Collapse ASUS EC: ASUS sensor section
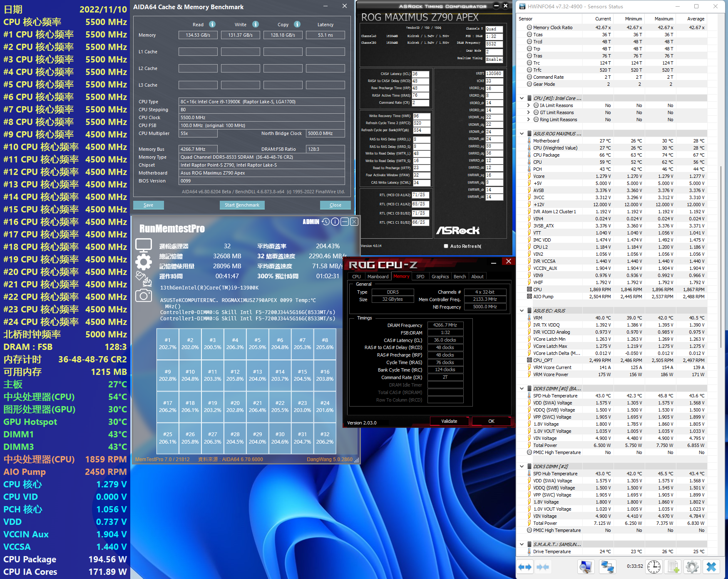 pyautogui.click(x=522, y=311)
